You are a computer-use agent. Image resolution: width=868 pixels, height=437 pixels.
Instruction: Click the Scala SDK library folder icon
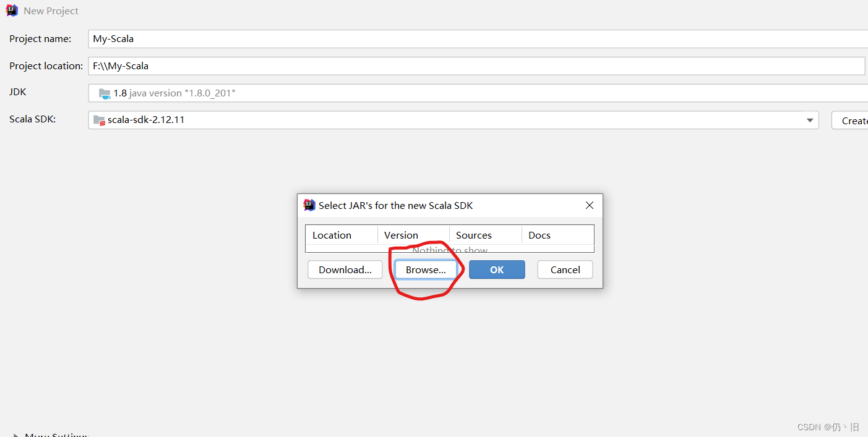(99, 121)
